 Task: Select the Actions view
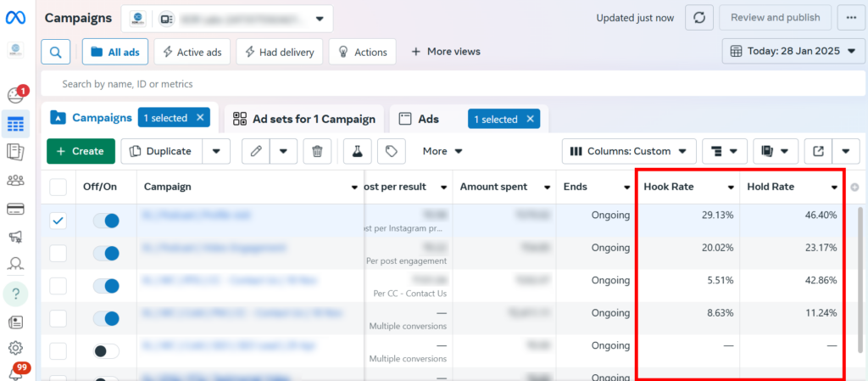363,52
